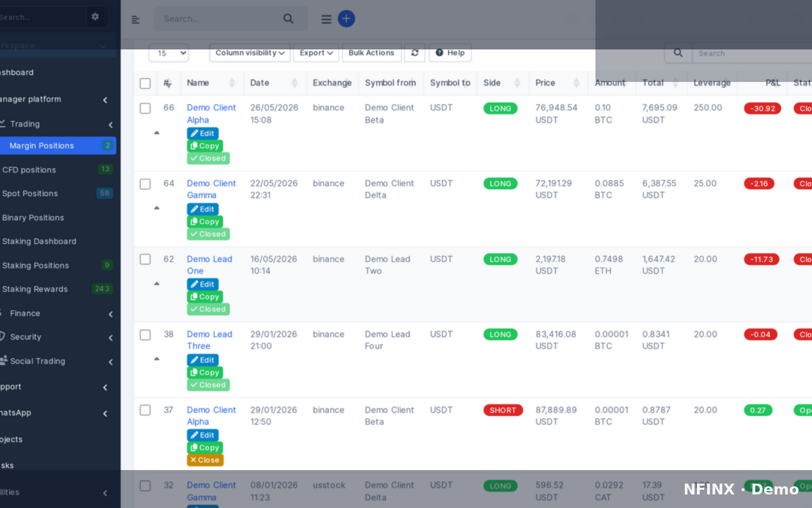812x508 pixels.
Task: Toggle the sidebar collapse icon
Action: [x=135, y=20]
